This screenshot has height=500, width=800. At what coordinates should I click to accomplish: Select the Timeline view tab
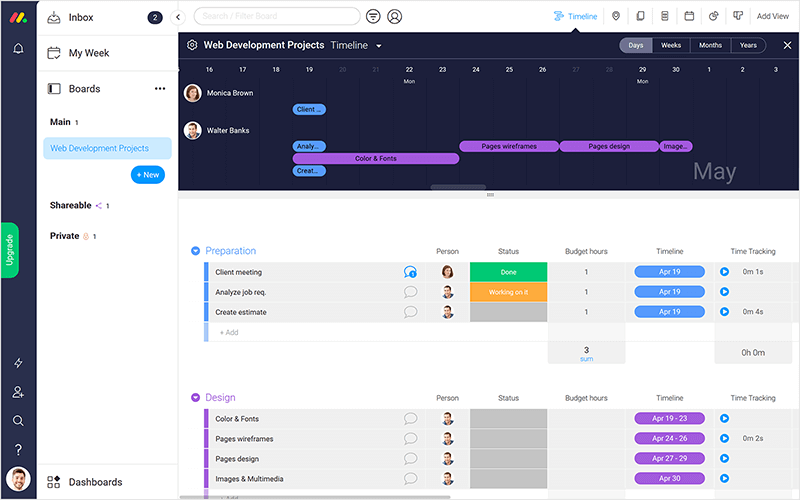coord(575,16)
